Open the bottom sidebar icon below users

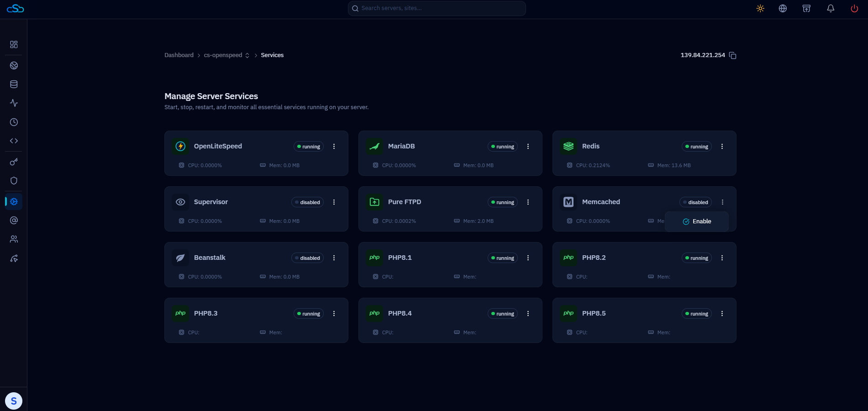14,258
